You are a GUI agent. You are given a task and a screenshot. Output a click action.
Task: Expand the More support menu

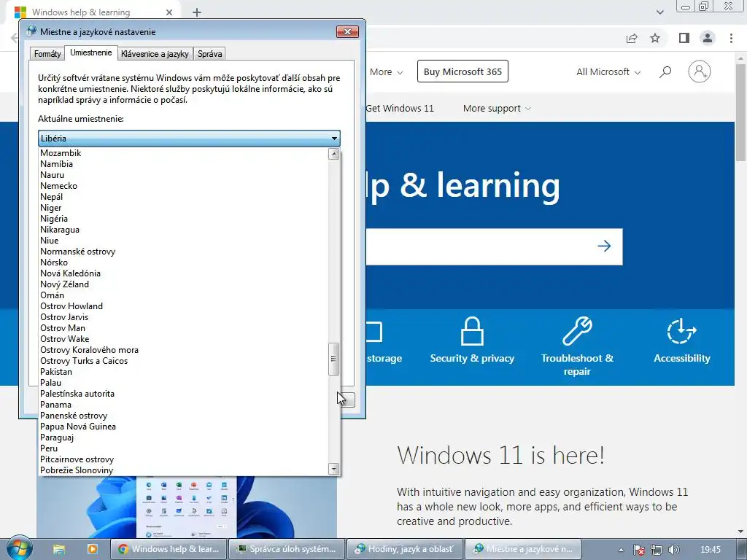pyautogui.click(x=497, y=109)
